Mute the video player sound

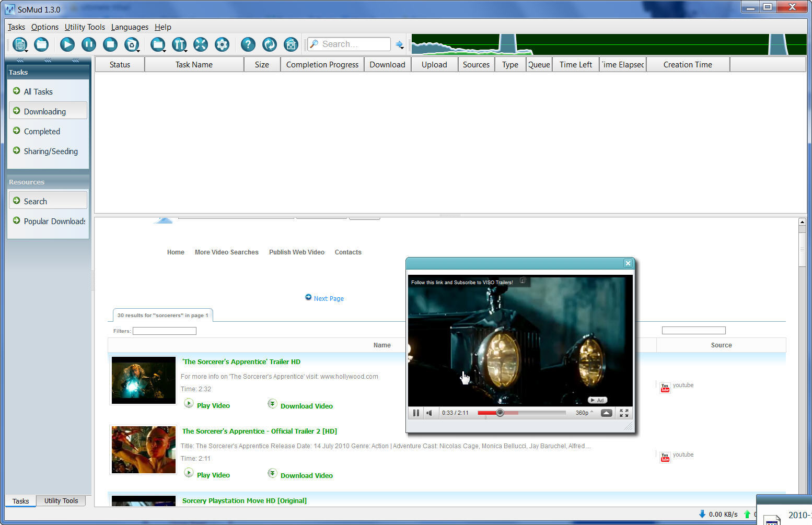[429, 413]
